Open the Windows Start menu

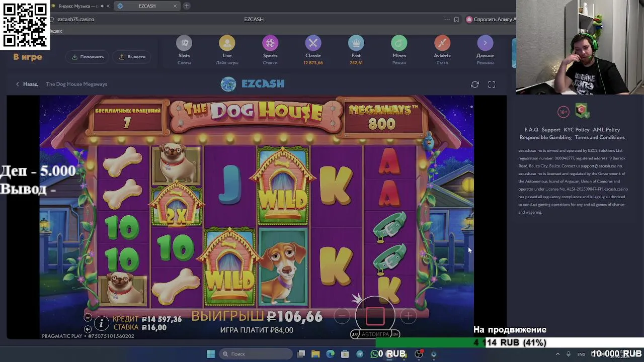click(211, 354)
